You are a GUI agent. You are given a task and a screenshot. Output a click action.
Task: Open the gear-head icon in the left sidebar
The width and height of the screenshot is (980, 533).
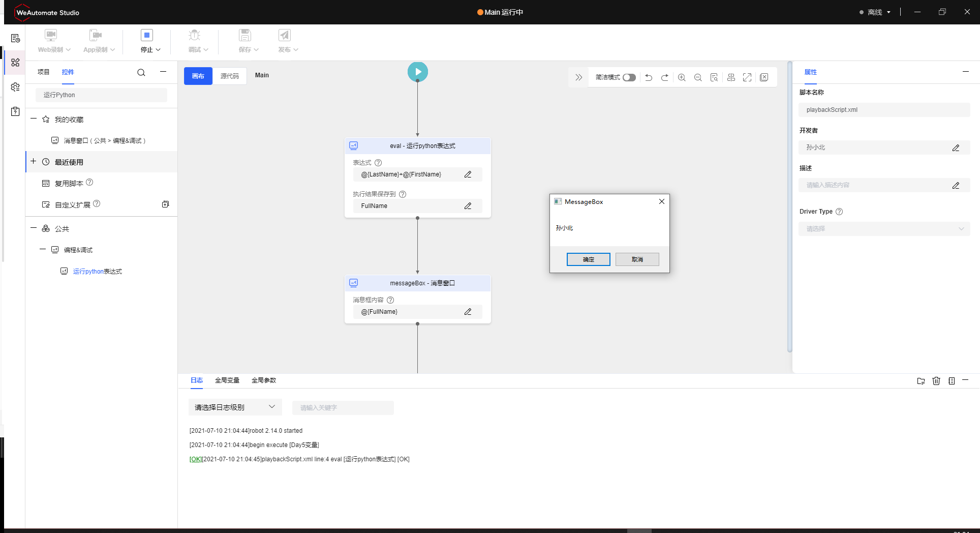click(x=15, y=87)
